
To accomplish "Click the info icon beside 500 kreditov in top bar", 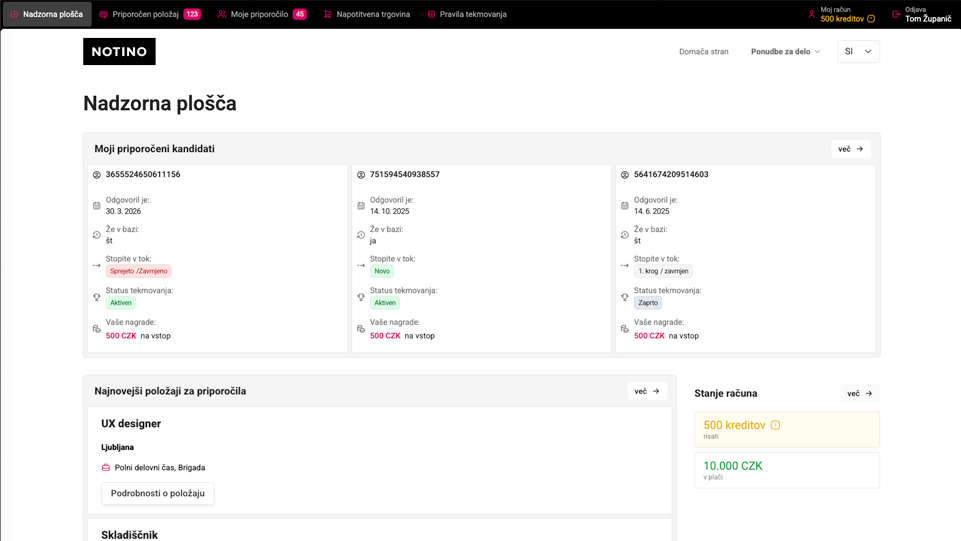I will tap(871, 19).
